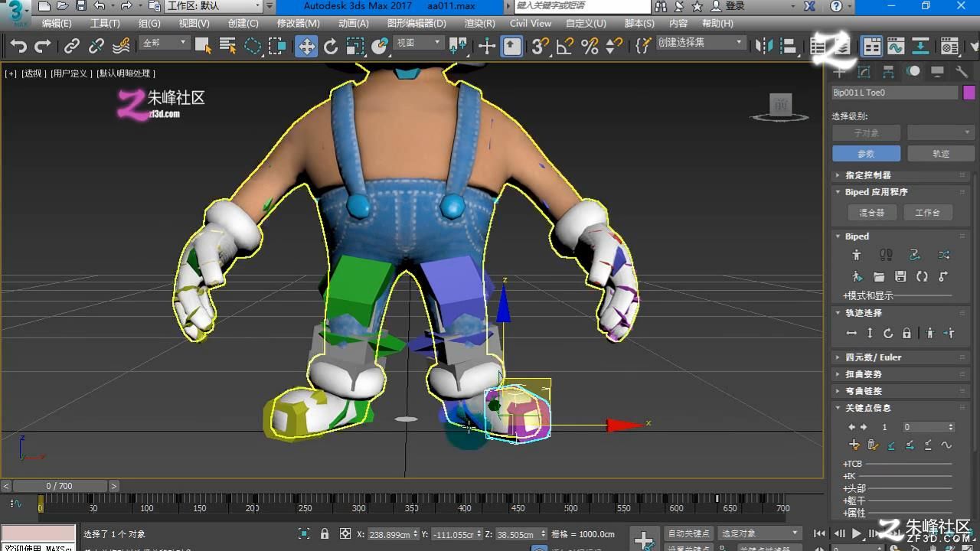Collapse the Biped 应用程序 rollout
The width and height of the screenshot is (980, 551).
[x=901, y=192]
